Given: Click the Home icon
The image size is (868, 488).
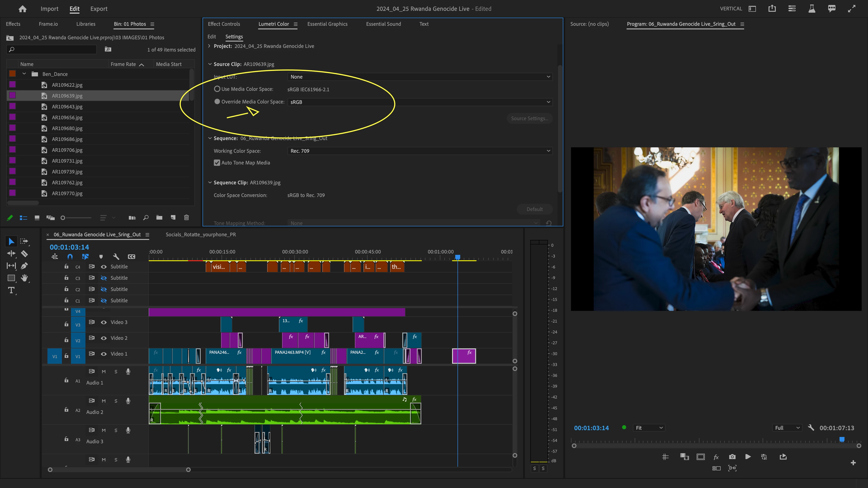Looking at the screenshot, I should coord(22,9).
